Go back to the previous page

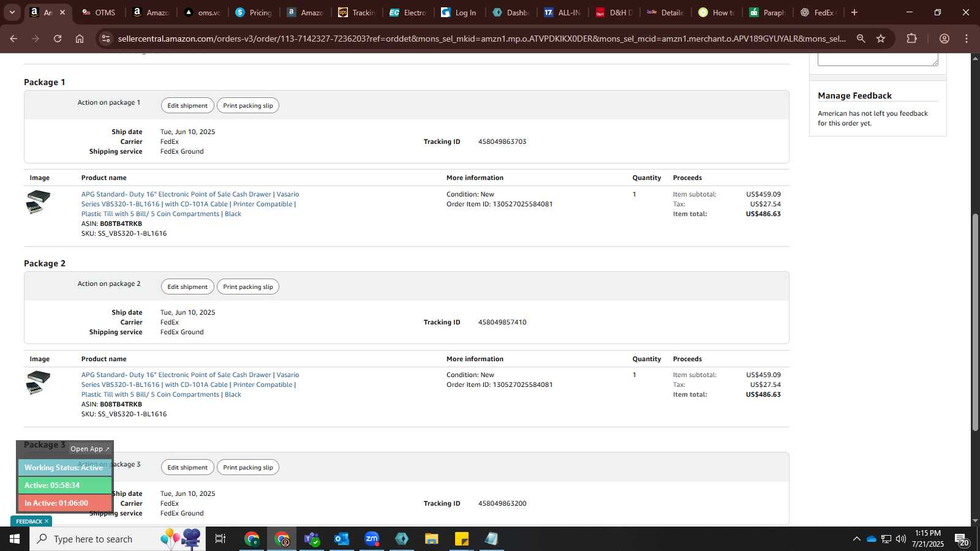(x=13, y=39)
